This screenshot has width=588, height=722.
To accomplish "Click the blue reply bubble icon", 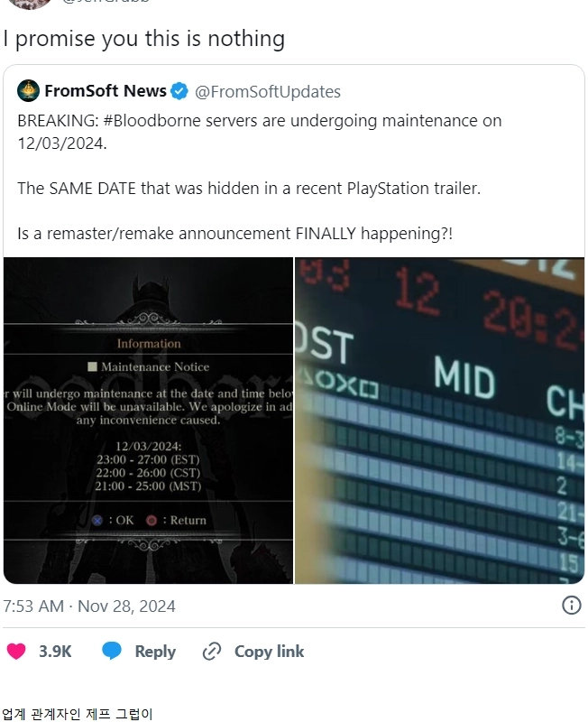I will [x=111, y=651].
